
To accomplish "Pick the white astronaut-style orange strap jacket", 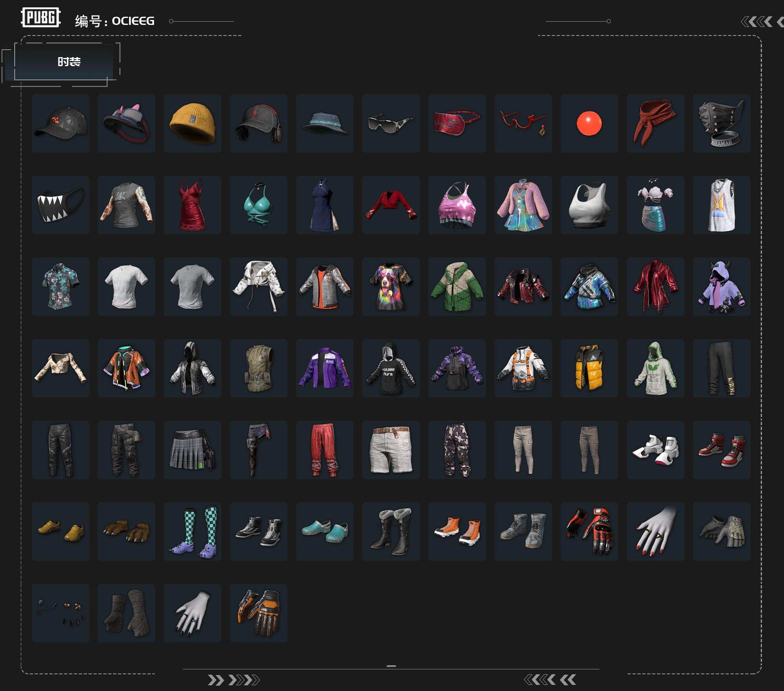I will pyautogui.click(x=523, y=368).
